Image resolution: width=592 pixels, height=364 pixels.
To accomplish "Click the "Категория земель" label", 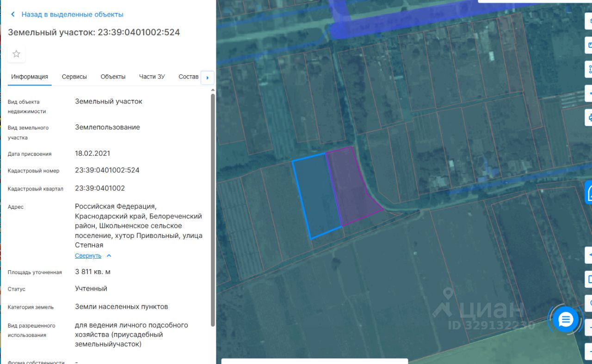I will 31,307.
